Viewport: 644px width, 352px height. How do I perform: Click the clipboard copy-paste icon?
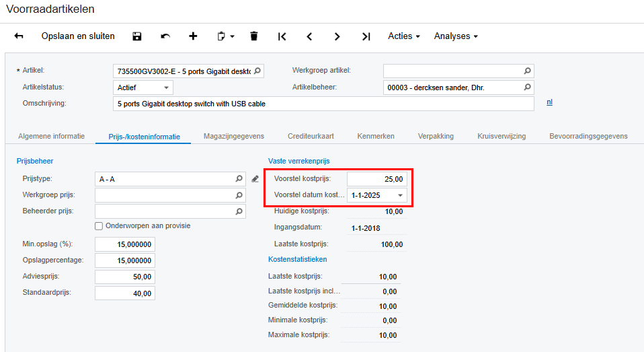(221, 36)
